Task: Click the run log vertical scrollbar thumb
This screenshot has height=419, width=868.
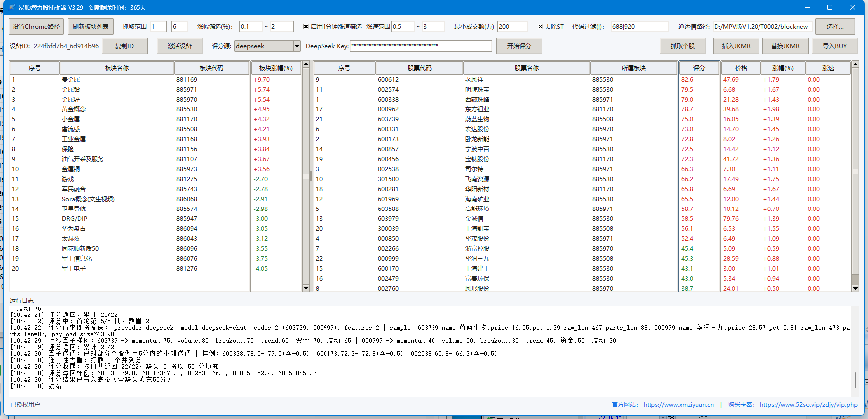Action: (855, 380)
